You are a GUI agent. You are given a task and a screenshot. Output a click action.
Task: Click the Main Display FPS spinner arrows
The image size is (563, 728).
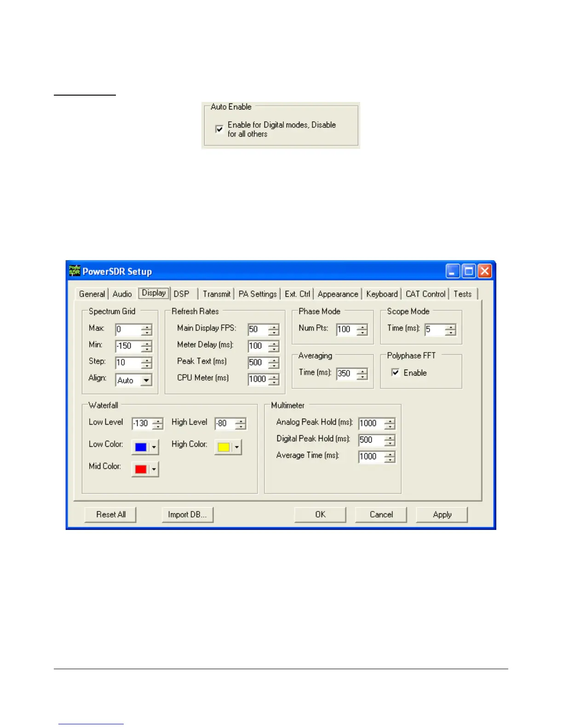tap(274, 330)
